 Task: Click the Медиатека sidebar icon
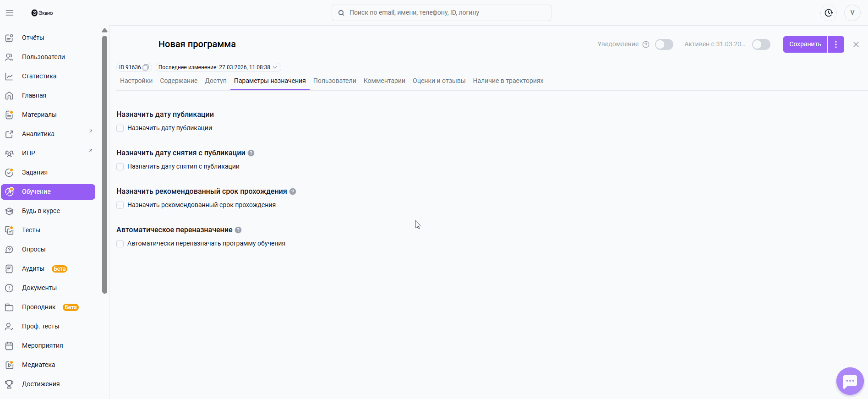(9, 365)
